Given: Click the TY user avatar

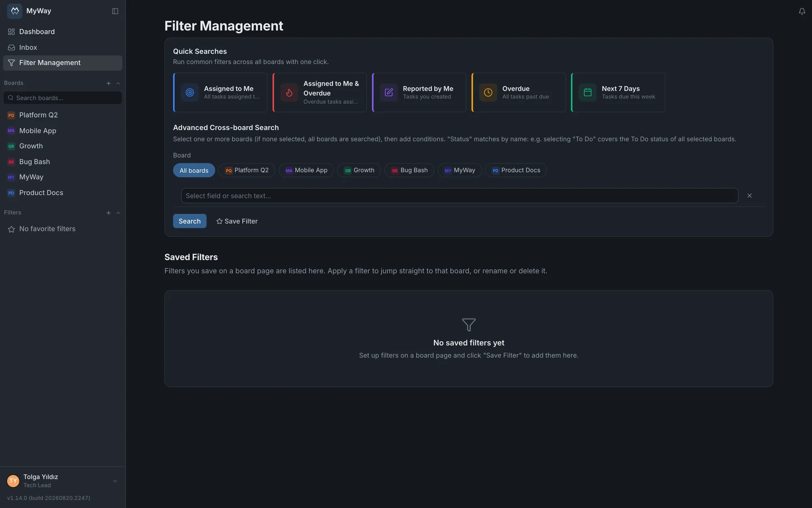Looking at the screenshot, I should (13, 481).
